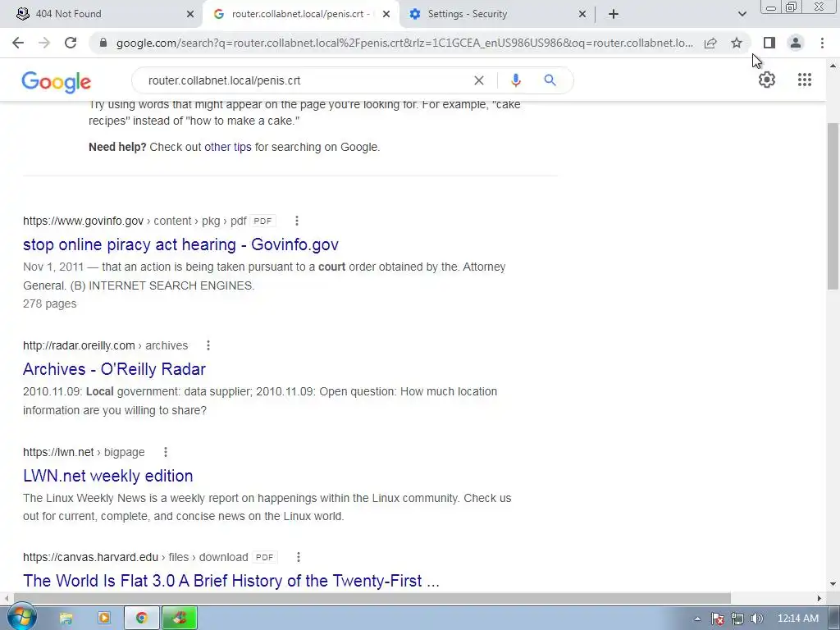Open 'stop online piracy act hearing' result
Screen dimensions: 840x630
point(180,244)
